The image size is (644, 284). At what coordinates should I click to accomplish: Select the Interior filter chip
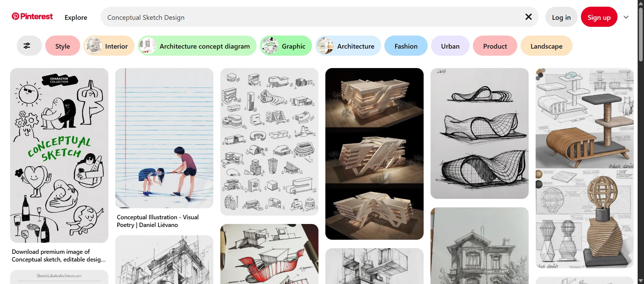pos(109,46)
